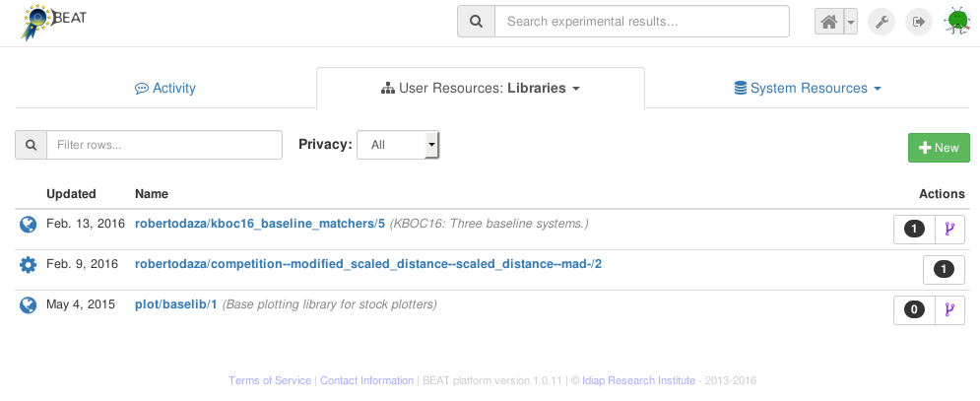Click the BEAT logo icon

[x=35, y=23]
